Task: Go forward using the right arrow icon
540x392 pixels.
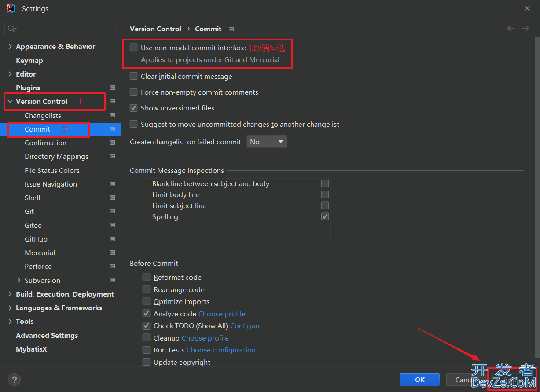Action: [x=525, y=29]
